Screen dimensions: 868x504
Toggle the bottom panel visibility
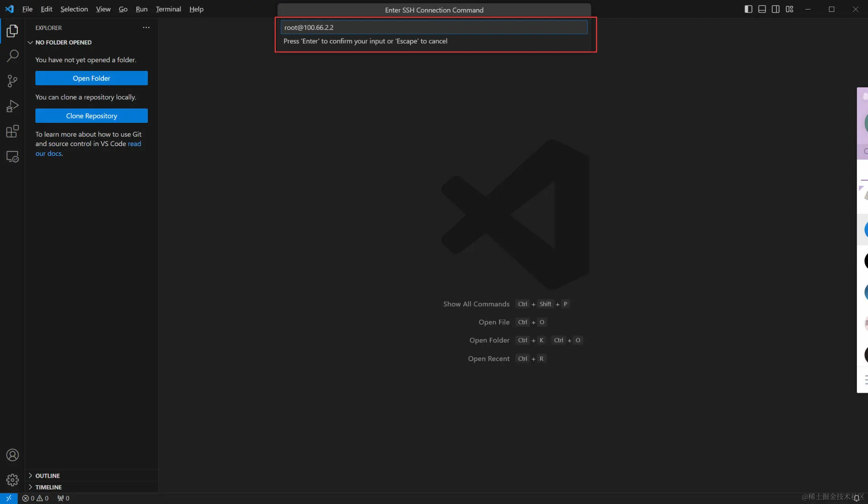[x=762, y=9]
